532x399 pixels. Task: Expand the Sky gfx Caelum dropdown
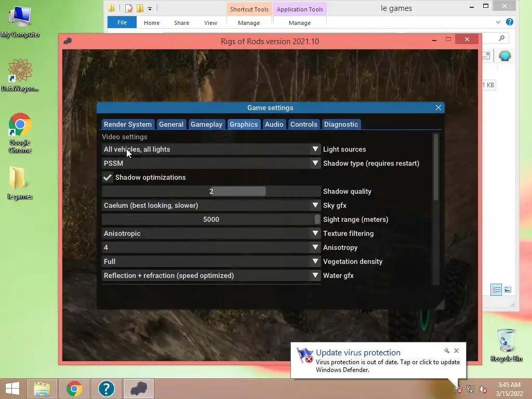(211, 205)
